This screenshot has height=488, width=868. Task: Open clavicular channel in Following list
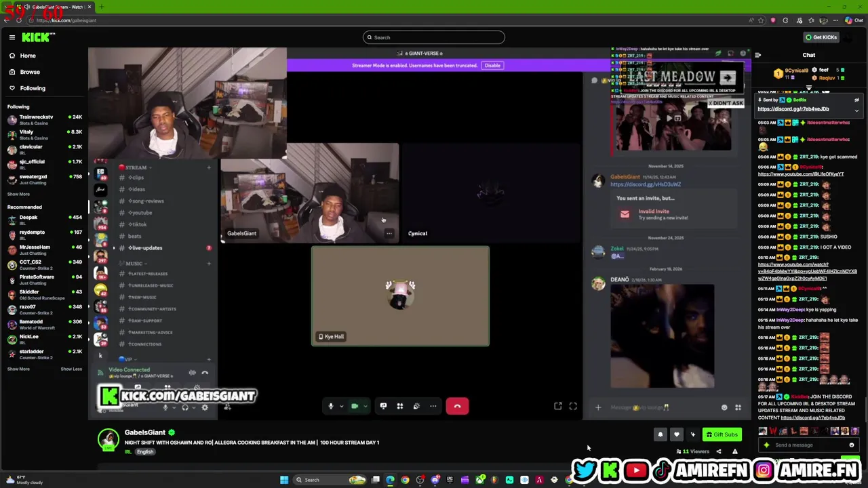[44, 150]
